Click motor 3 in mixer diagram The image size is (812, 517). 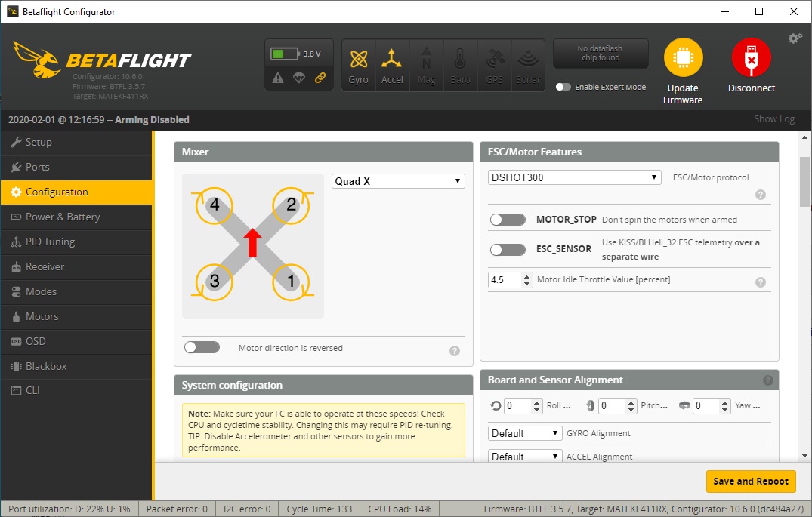click(215, 282)
